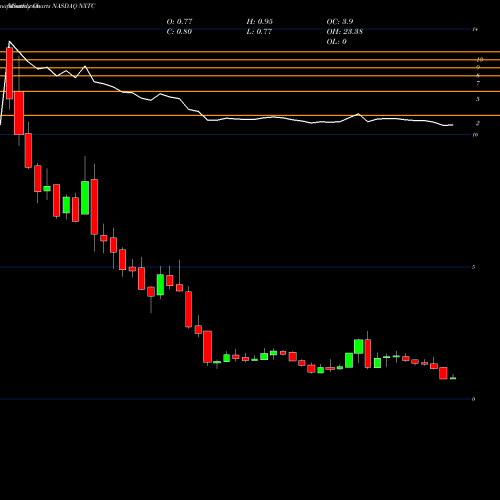Click the 0 label at the axis bottom

coord(473,399)
